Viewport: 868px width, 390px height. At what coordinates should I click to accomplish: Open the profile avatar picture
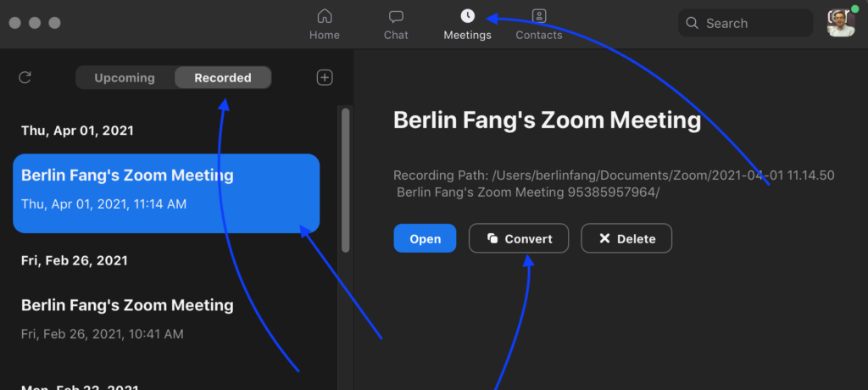click(840, 23)
